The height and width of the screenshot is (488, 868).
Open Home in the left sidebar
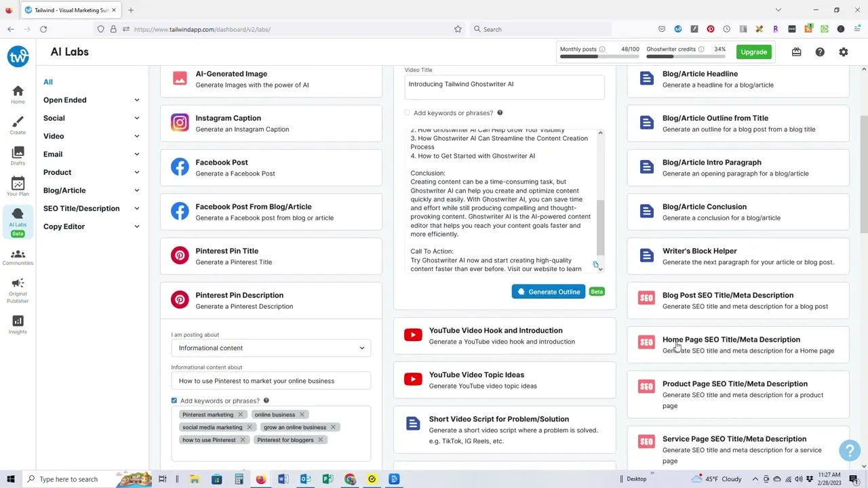pyautogui.click(x=18, y=94)
